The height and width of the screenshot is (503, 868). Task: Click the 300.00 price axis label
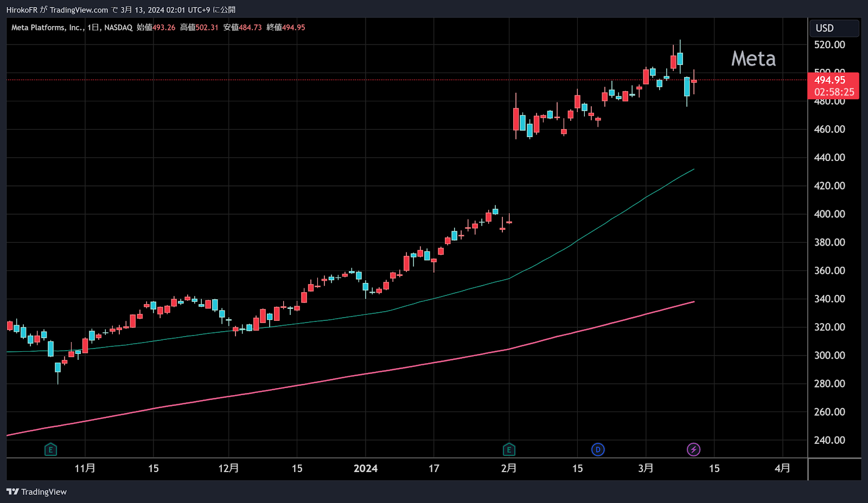(829, 355)
